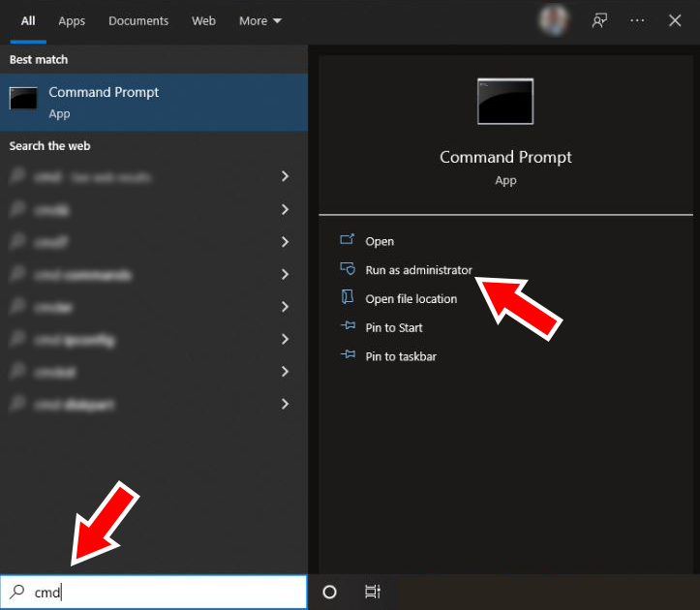700x610 pixels.
Task: Click the shield icon for Run as administrator
Action: [348, 269]
